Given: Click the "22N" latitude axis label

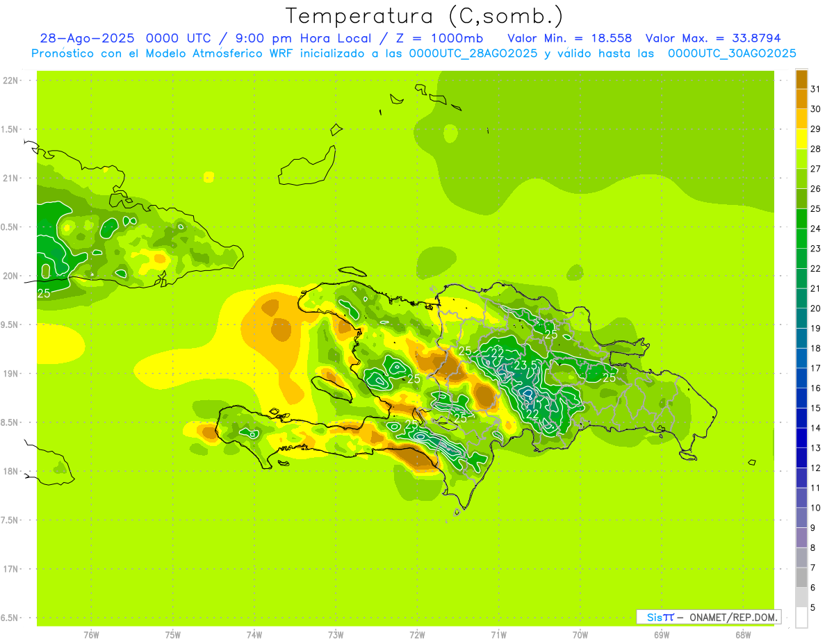Looking at the screenshot, I should point(10,81).
